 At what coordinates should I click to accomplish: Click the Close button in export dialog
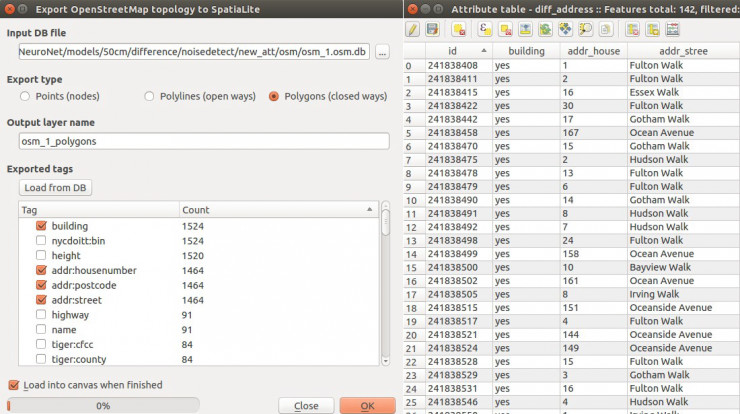click(x=306, y=406)
